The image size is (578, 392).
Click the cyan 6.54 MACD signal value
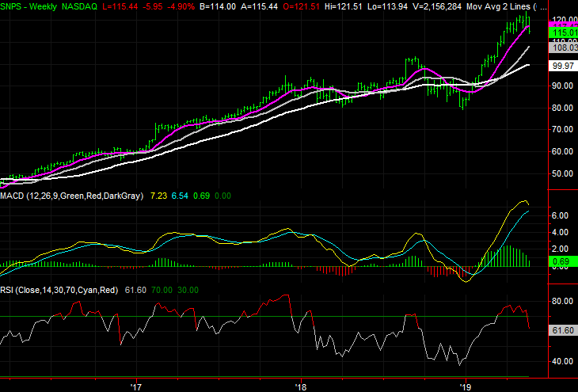click(180, 196)
